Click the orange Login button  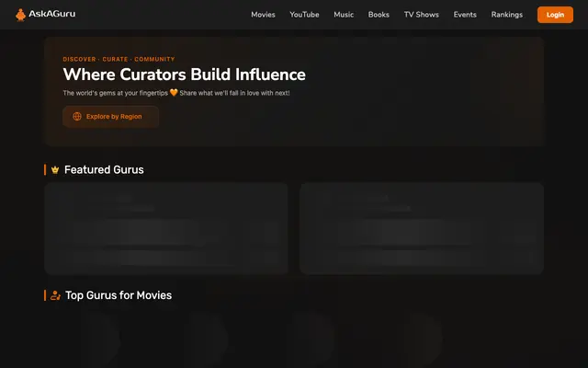click(555, 15)
